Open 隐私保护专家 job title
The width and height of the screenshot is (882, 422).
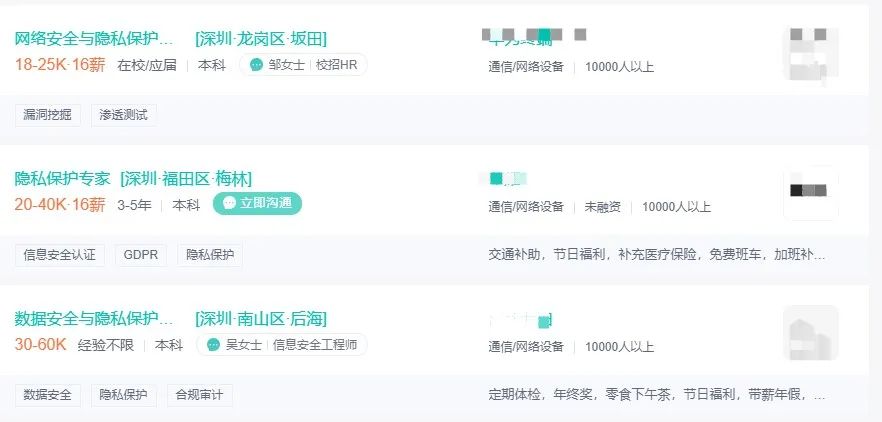tap(62, 179)
